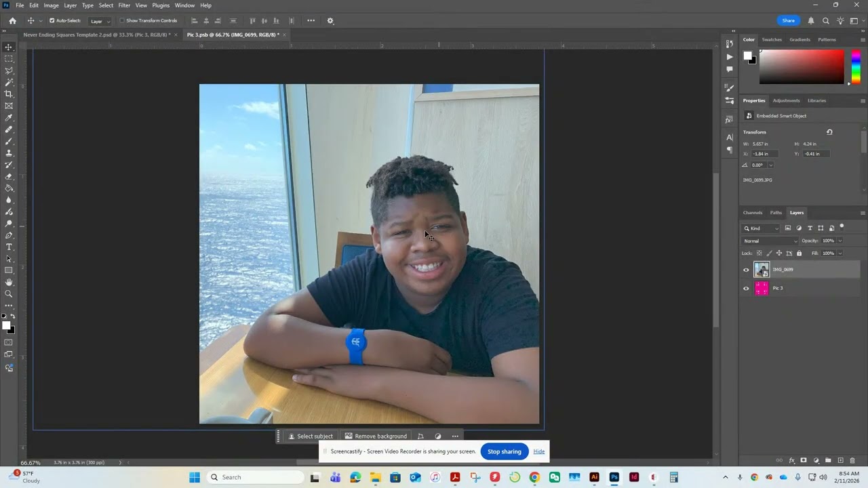Enable Show Transform Controls checkbox

122,20
